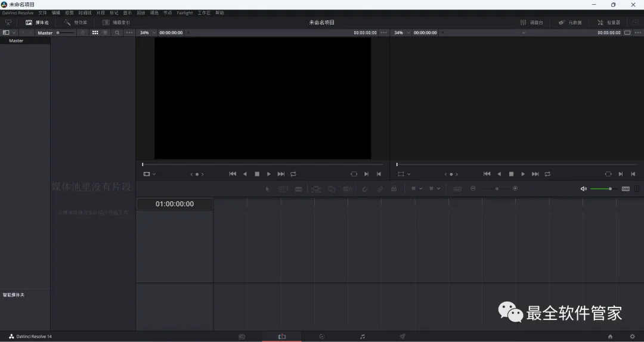This screenshot has width=644, height=342.
Task: Click the media pool sort order icon
Action: point(82,32)
